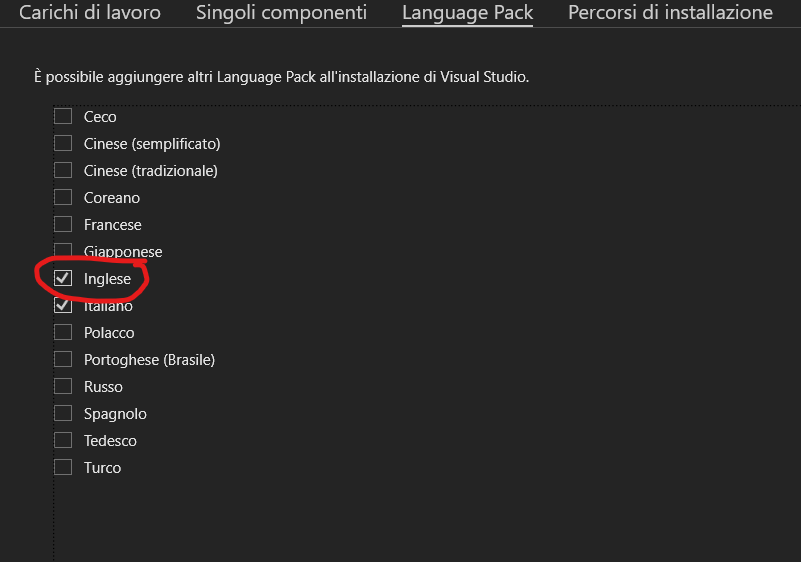Image resolution: width=801 pixels, height=562 pixels.
Task: Tick the Cinese (tradizionale) checkbox
Action: (63, 170)
